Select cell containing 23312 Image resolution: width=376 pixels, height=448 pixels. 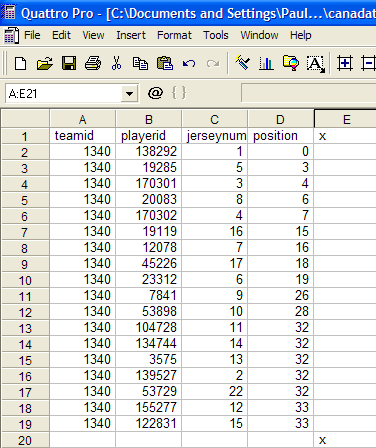149,280
